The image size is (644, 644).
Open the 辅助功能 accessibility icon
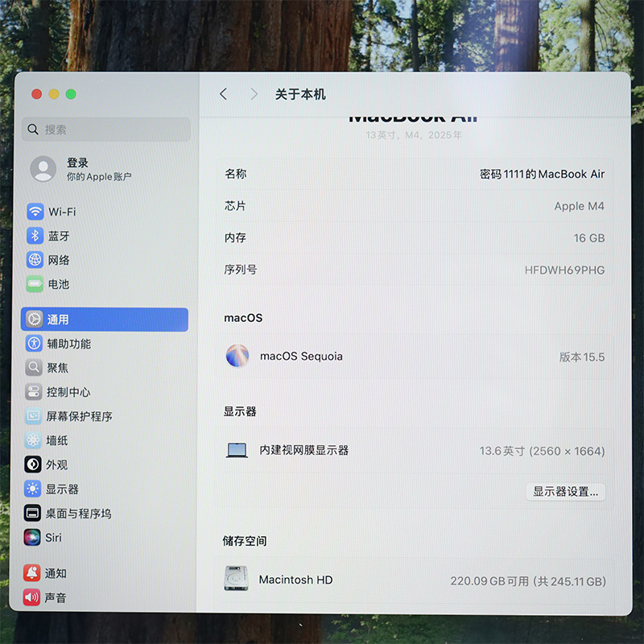pos(34,344)
